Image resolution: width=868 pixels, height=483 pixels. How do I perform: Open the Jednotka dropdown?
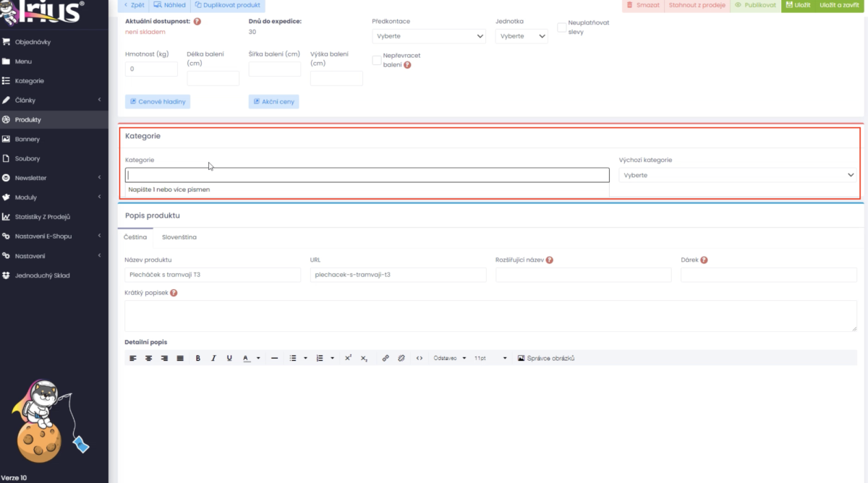click(x=522, y=35)
